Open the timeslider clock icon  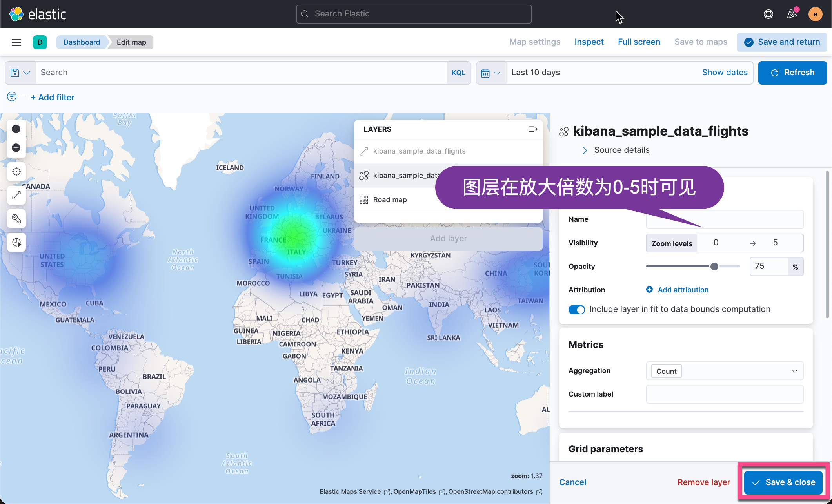click(16, 242)
